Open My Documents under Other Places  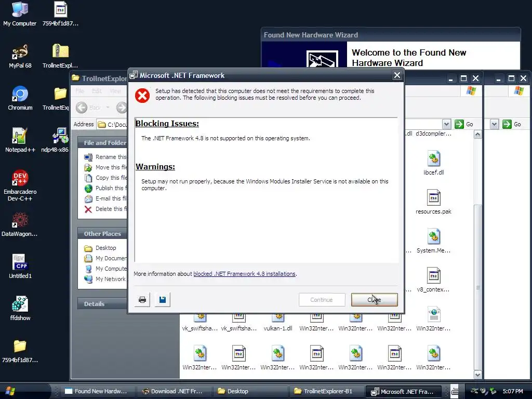point(105,258)
